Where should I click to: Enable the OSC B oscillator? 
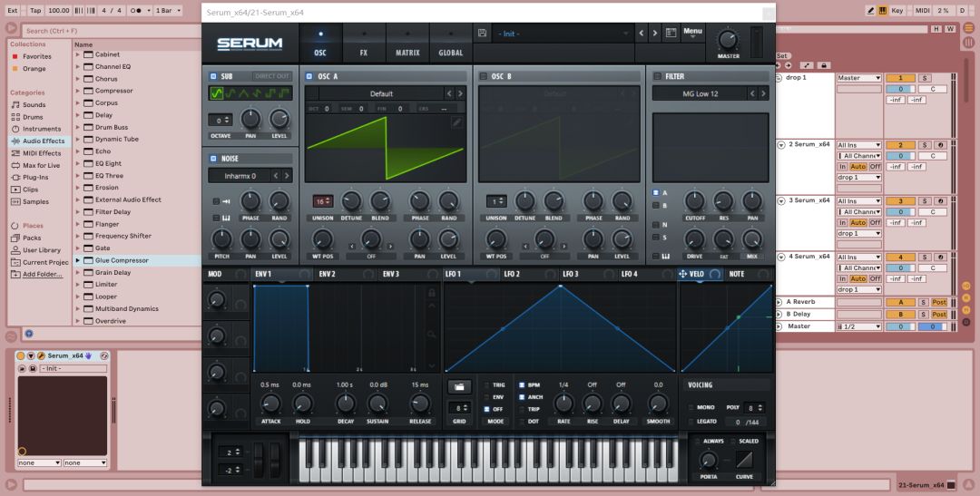pyautogui.click(x=484, y=76)
